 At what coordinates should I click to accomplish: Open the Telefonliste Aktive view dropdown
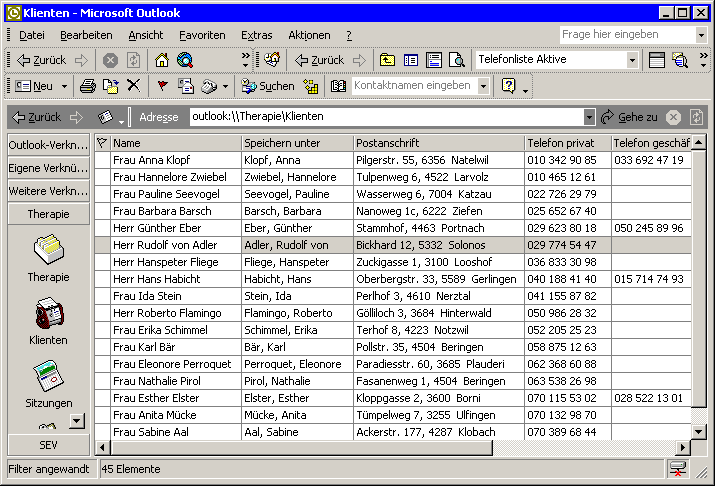click(x=632, y=60)
